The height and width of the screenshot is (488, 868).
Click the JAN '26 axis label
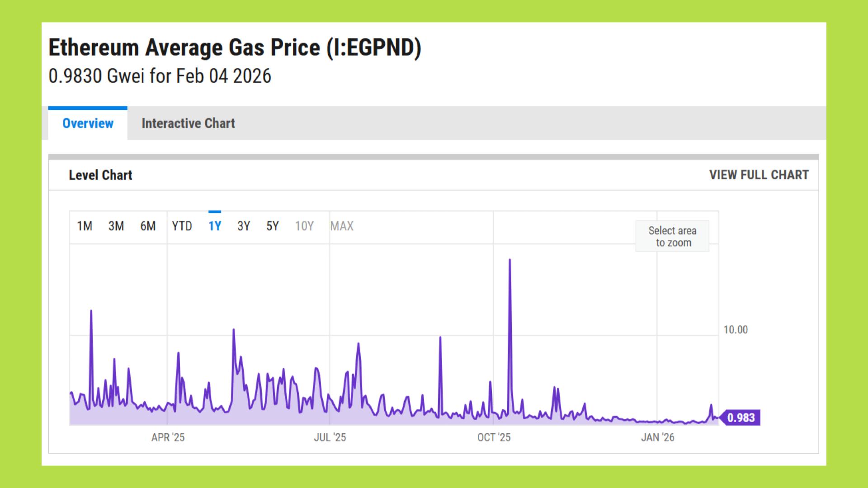[x=657, y=437]
